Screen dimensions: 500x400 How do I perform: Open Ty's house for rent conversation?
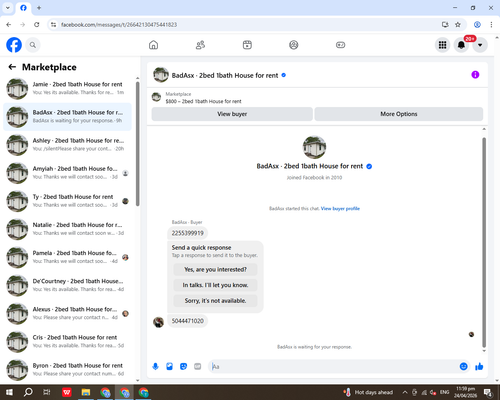[67, 201]
